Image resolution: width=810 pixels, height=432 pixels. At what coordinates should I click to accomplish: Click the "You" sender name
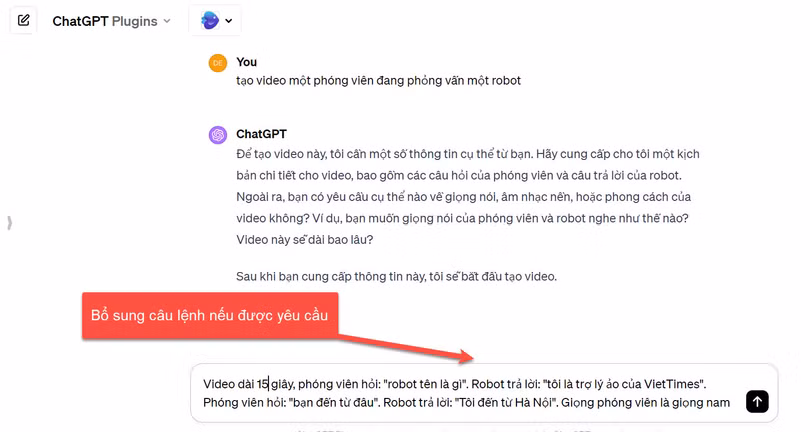(x=246, y=62)
